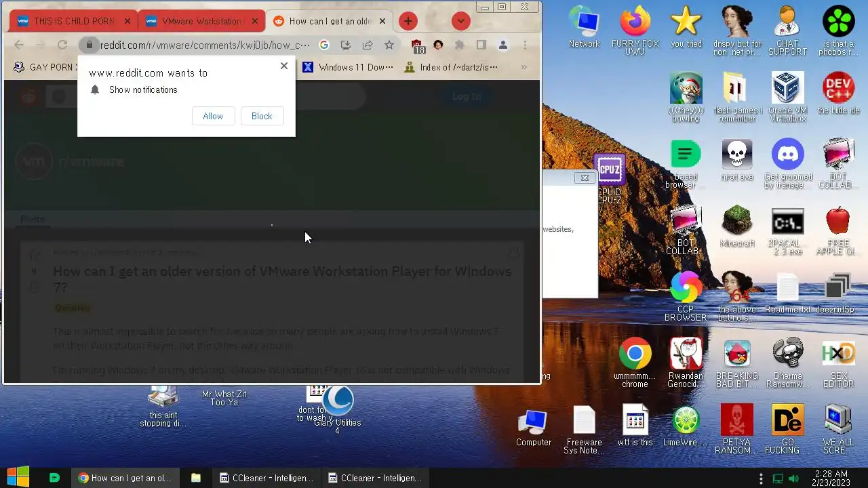The height and width of the screenshot is (488, 868).
Task: Open the 'wtf is this' icon
Action: click(x=635, y=426)
